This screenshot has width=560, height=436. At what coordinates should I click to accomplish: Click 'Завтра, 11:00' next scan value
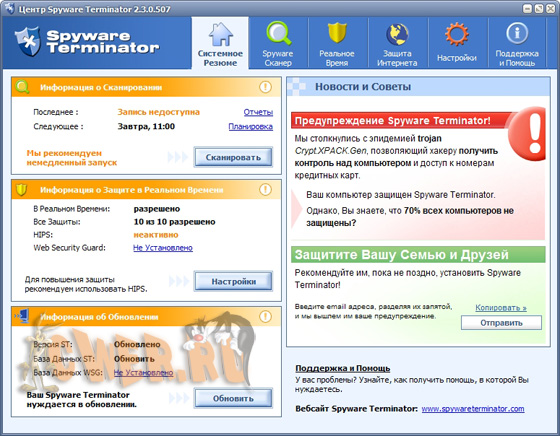146,126
